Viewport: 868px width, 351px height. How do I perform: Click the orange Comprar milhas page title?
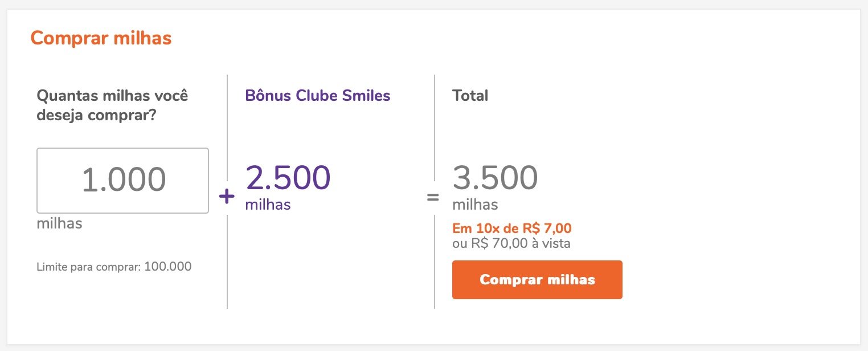tap(101, 38)
